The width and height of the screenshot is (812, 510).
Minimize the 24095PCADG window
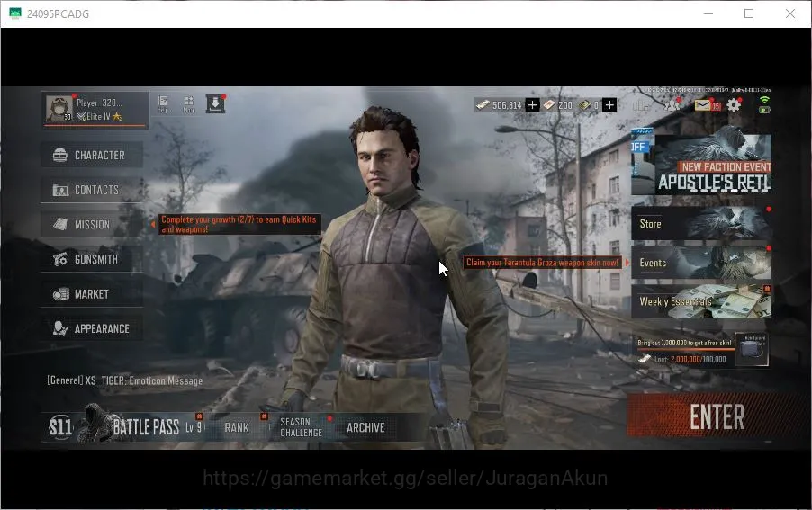coord(708,13)
